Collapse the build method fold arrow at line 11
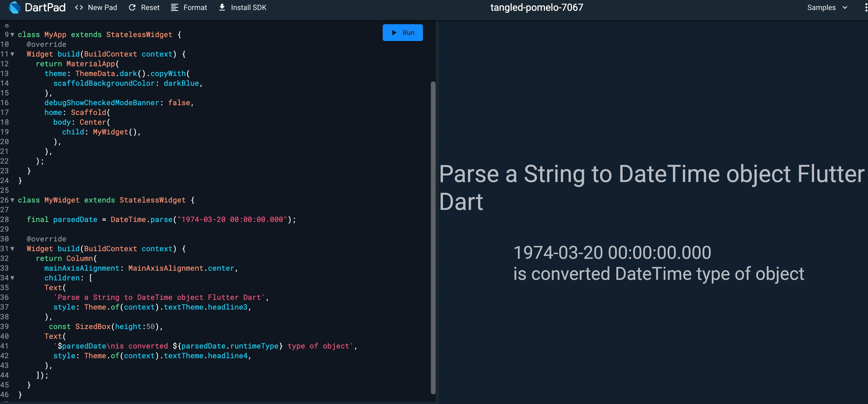Screen dimensions: 868x404 [x=12, y=54]
